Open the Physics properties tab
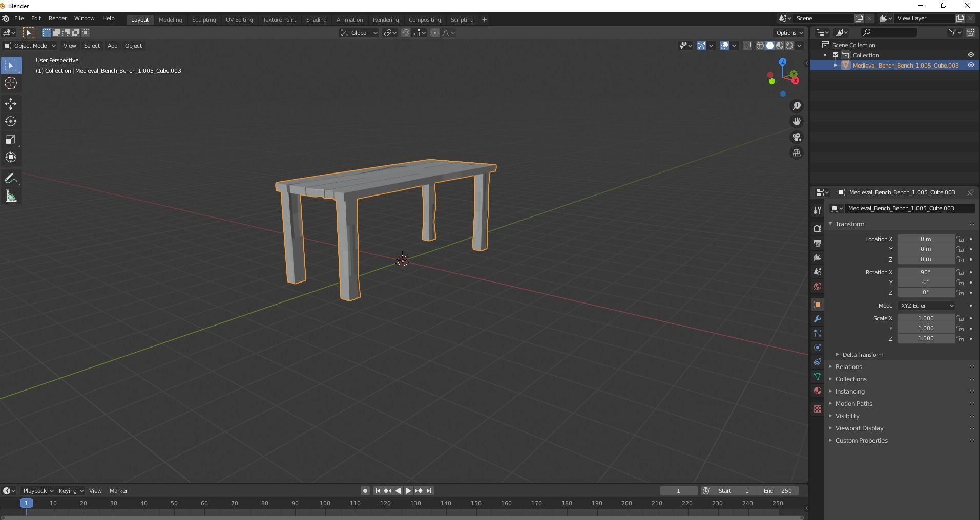The image size is (980, 520). [818, 348]
